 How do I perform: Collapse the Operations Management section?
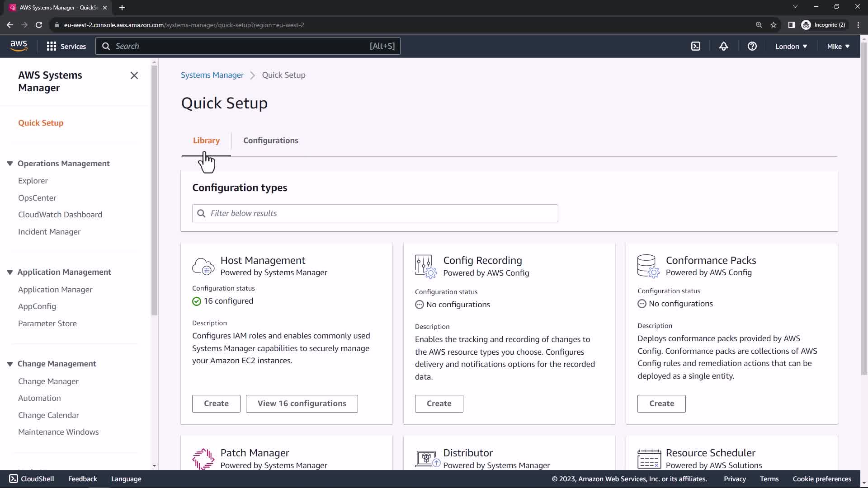10,164
